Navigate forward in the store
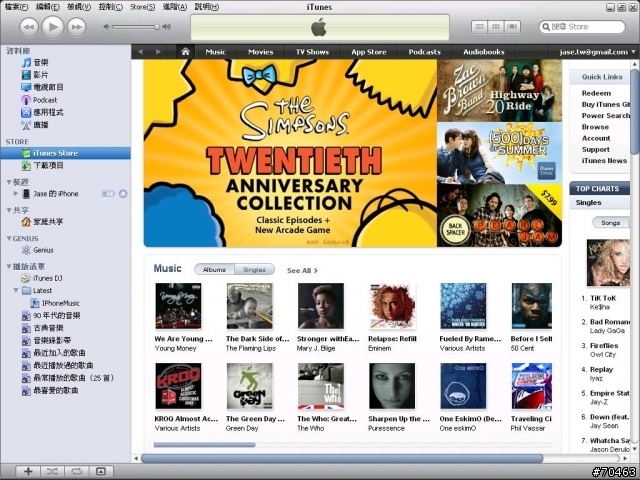The image size is (640, 480). point(158,52)
